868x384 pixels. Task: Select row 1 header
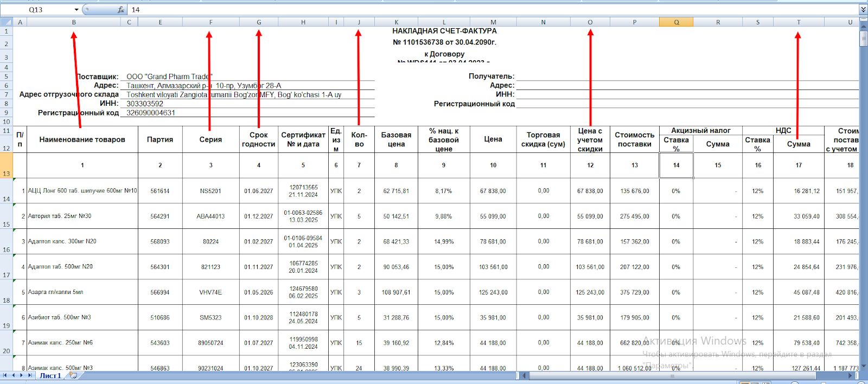click(7, 31)
